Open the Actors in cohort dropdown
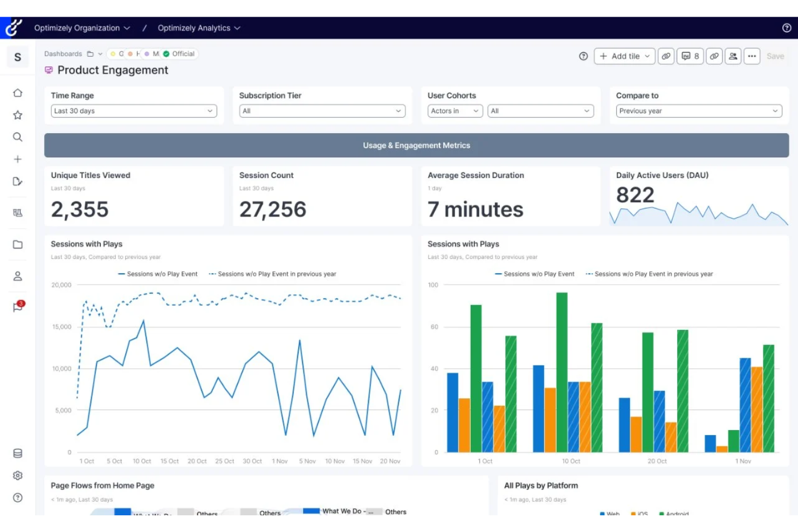 point(453,111)
